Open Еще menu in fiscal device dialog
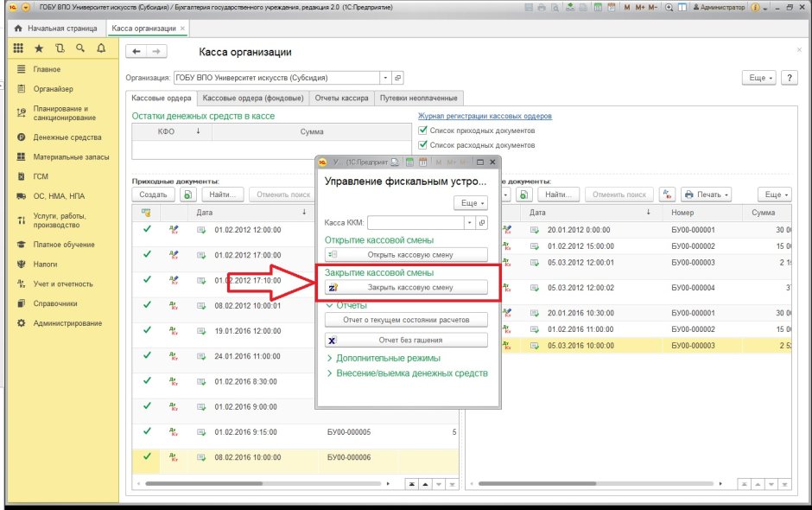This screenshot has width=812, height=510. click(x=471, y=202)
